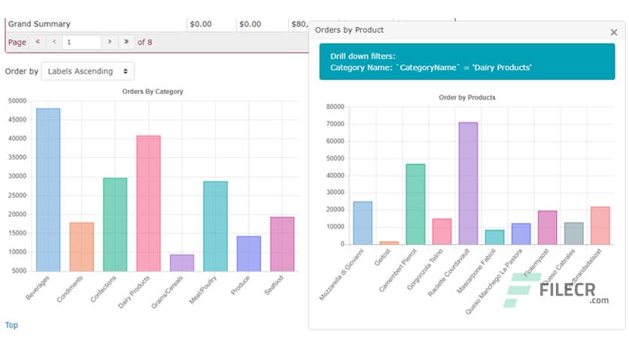This screenshot has width=629, height=364.
Task: Click the Condiments bar
Action: [x=81, y=247]
